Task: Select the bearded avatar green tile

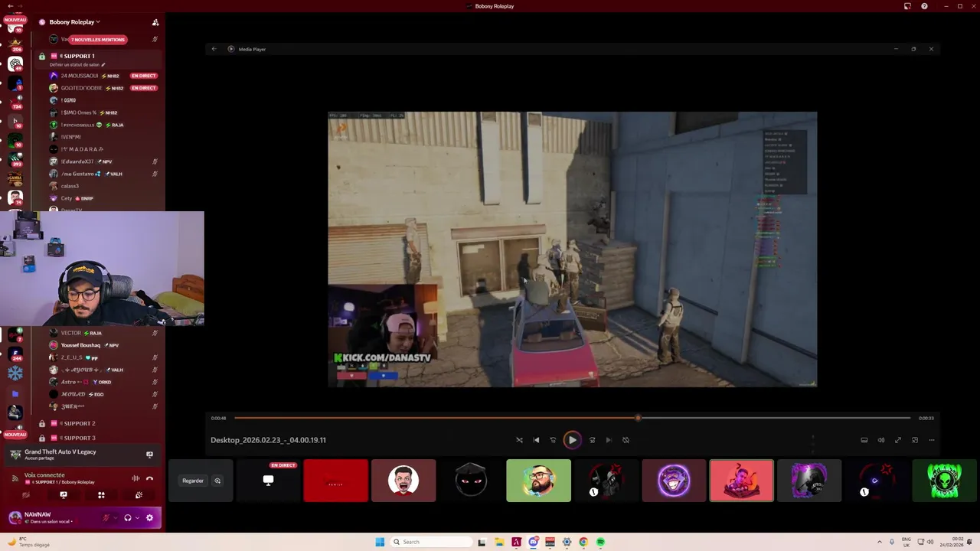Action: (x=538, y=481)
